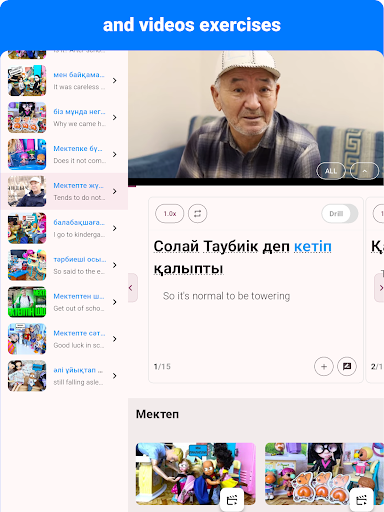Tap clapperboard icon on second Мектеп card
384x512 pixels.
coord(361,500)
